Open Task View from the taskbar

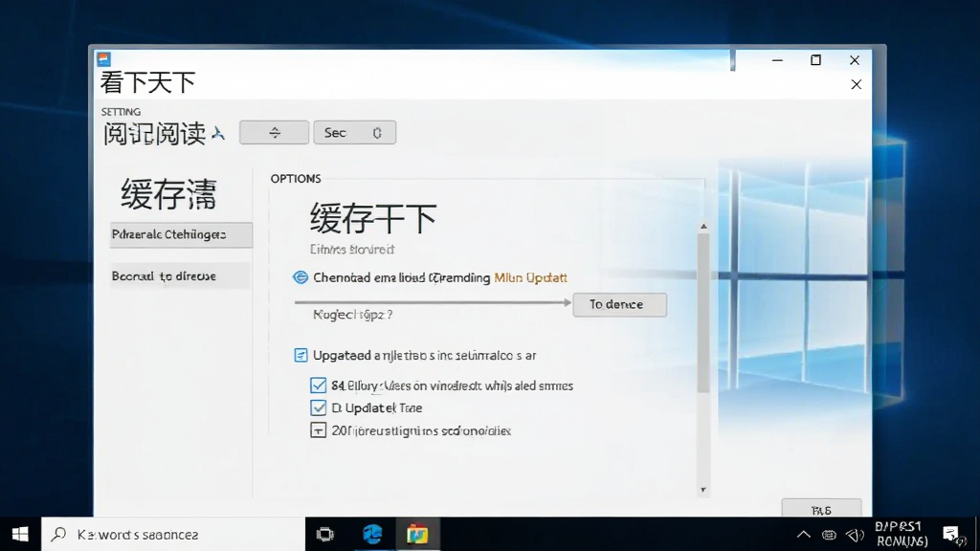click(x=325, y=534)
